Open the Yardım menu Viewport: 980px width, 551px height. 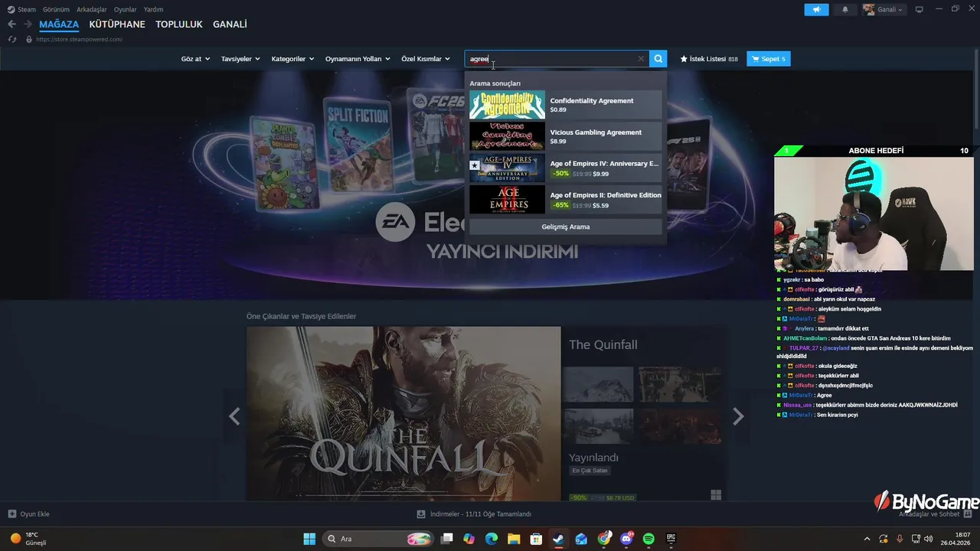tap(154, 10)
